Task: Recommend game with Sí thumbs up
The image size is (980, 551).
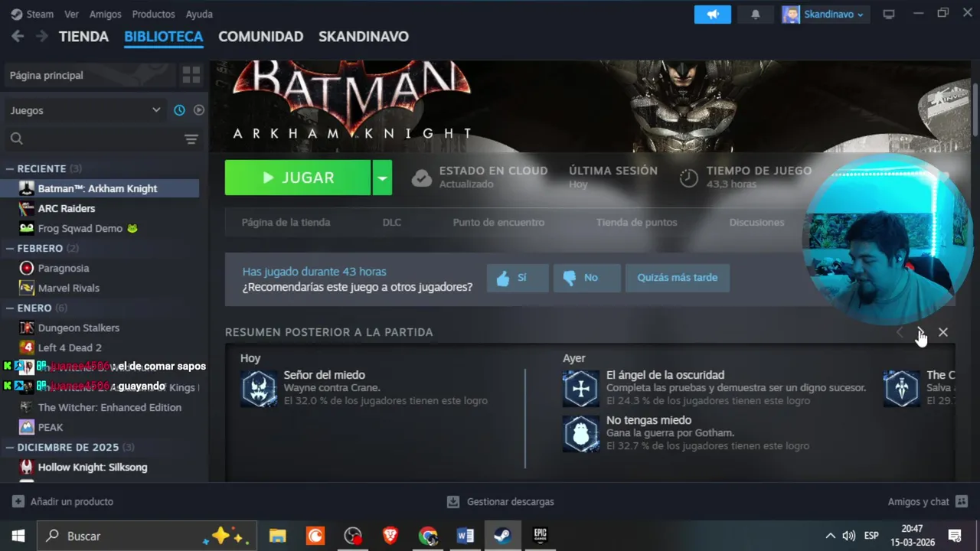Action: pyautogui.click(x=518, y=278)
